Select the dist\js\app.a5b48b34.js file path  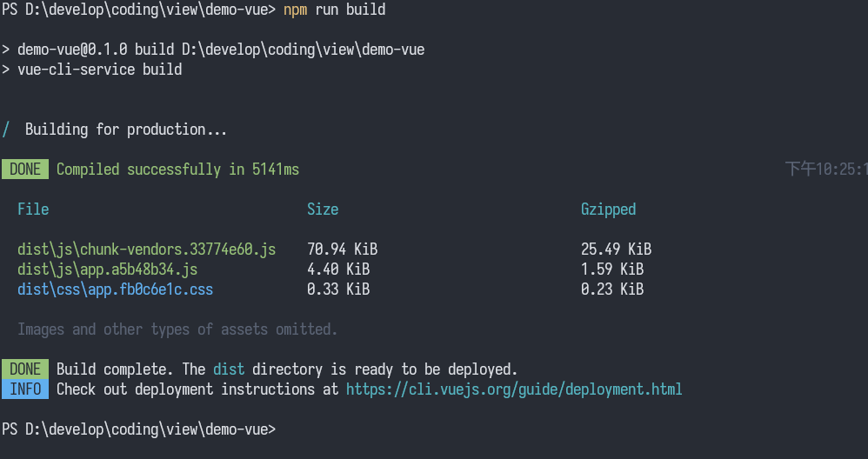pyautogui.click(x=107, y=269)
